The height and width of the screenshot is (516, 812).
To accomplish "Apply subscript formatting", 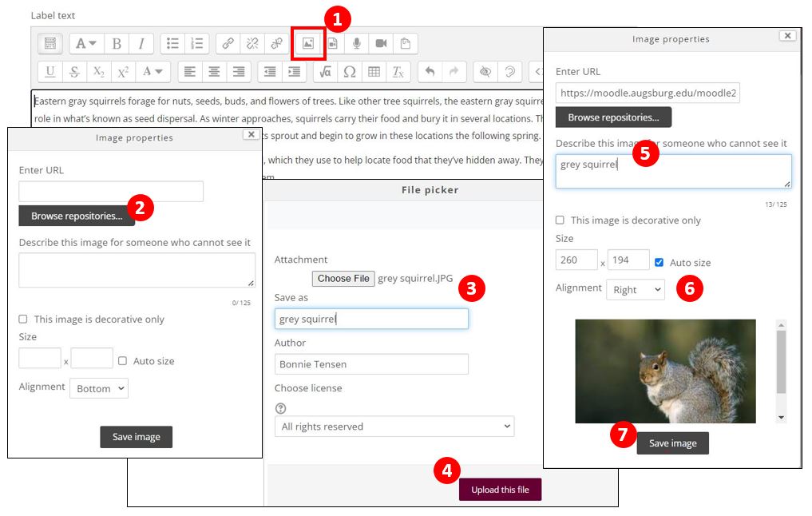I will (x=99, y=72).
